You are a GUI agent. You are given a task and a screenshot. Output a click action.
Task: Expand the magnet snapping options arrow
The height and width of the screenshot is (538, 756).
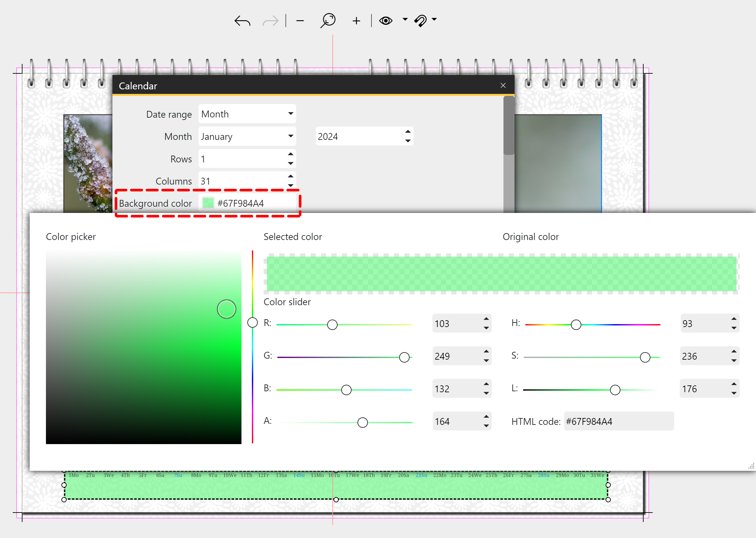tap(434, 19)
